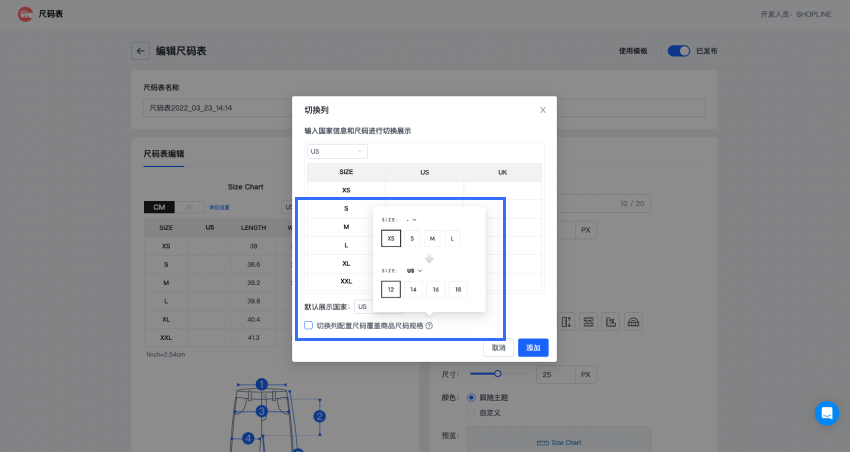Click the 尺码表 app logo
Screen dimensions: 850x452
25,14
